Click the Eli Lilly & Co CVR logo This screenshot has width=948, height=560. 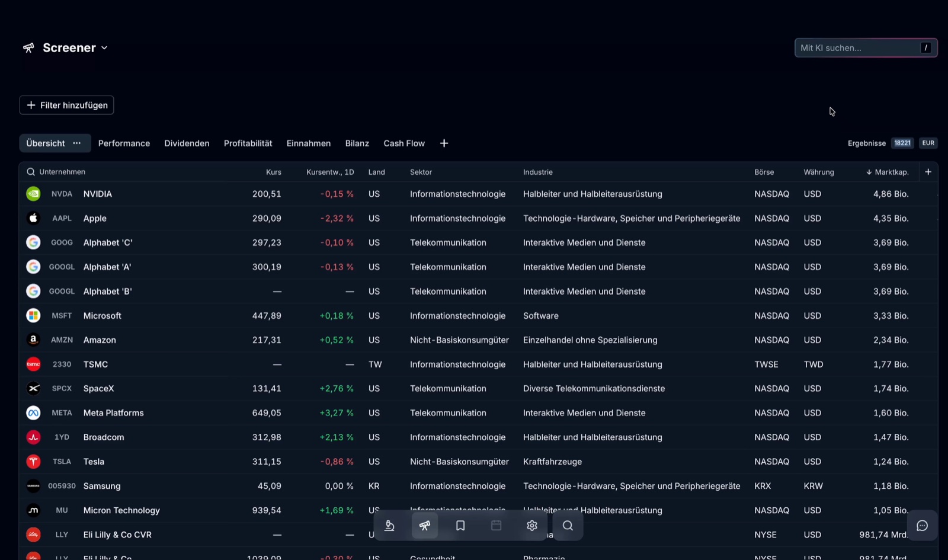(34, 535)
